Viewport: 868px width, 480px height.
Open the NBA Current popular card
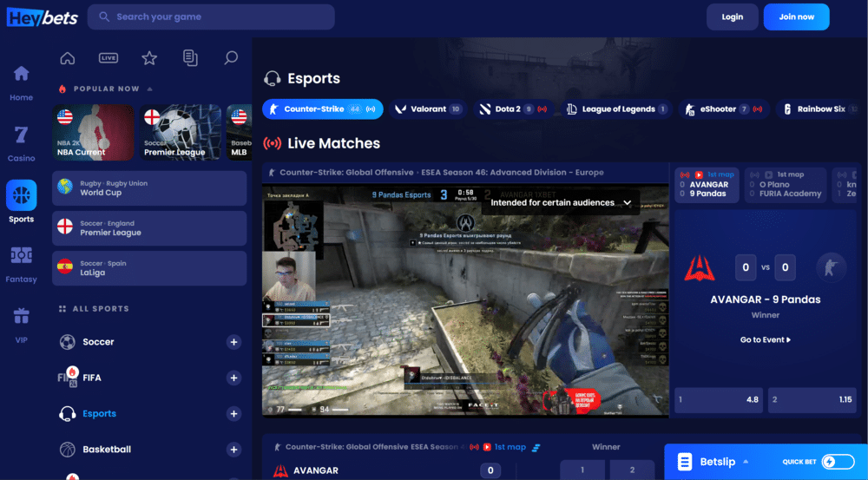click(x=93, y=132)
